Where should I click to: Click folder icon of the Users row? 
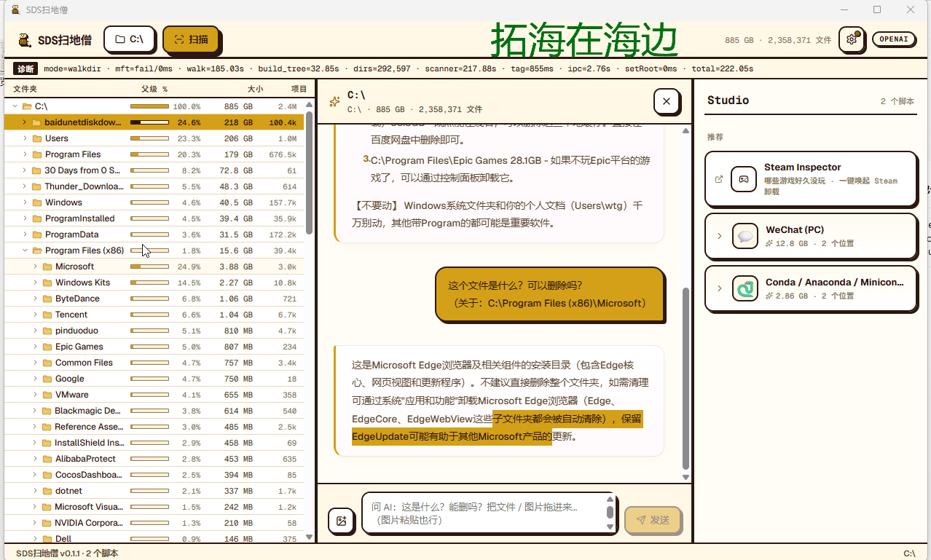click(x=38, y=138)
